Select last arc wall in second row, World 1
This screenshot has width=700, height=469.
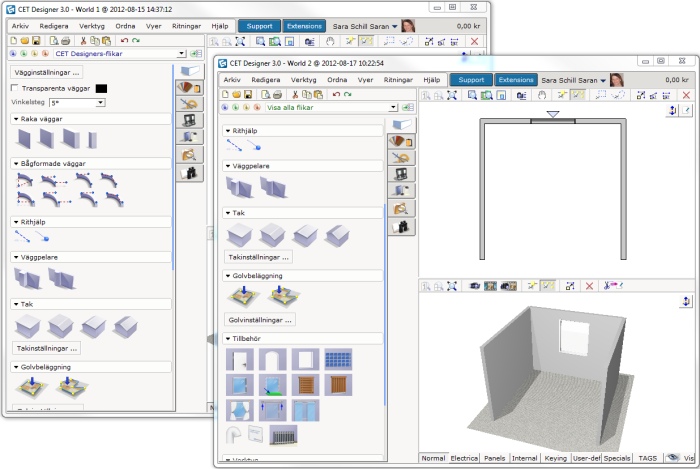coord(114,199)
